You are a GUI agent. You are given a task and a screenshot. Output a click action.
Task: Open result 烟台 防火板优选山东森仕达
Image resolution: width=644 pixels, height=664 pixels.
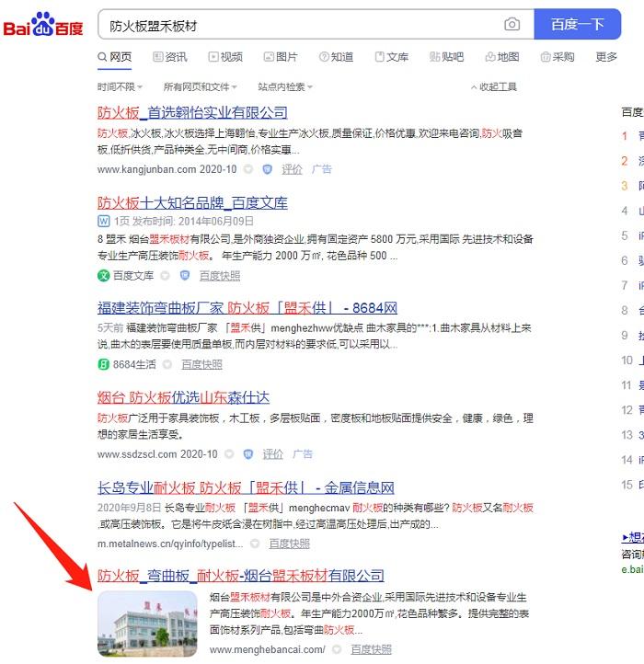pyautogui.click(x=183, y=397)
